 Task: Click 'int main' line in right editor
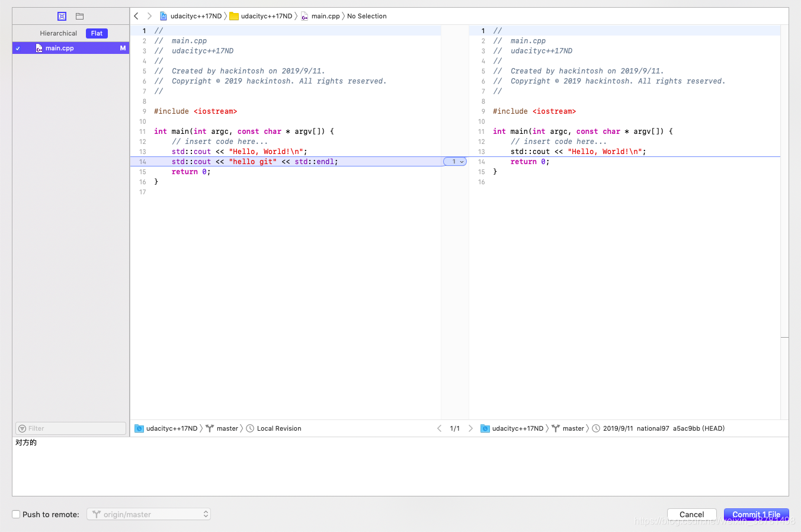[x=583, y=132]
